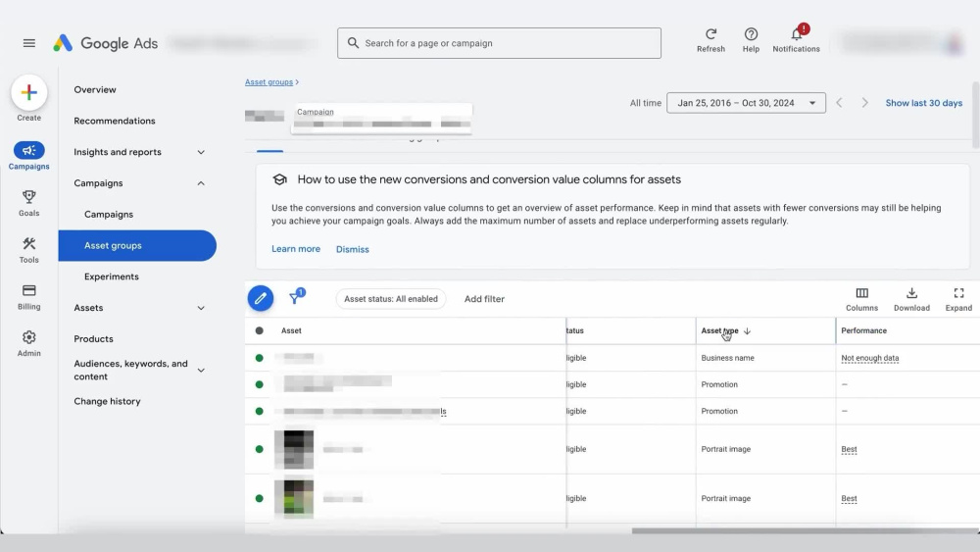The image size is (980, 552).
Task: Open the hamburger main menu
Action: (28, 43)
